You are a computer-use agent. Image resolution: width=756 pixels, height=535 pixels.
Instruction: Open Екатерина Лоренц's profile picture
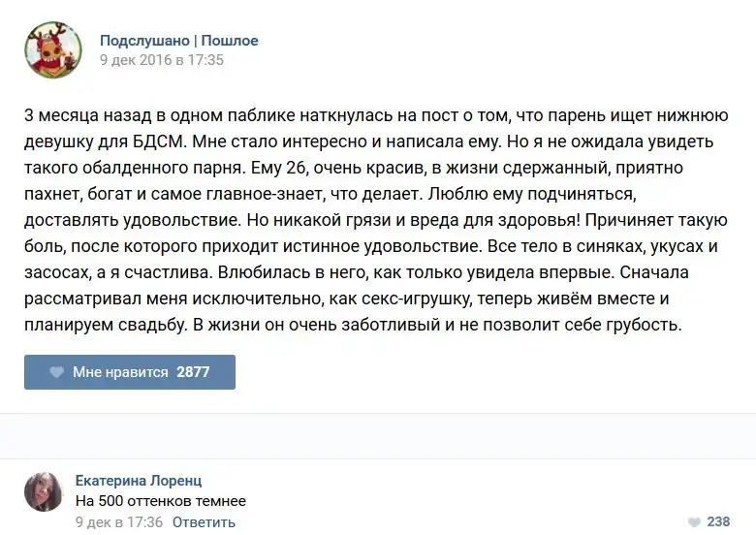pyautogui.click(x=45, y=491)
